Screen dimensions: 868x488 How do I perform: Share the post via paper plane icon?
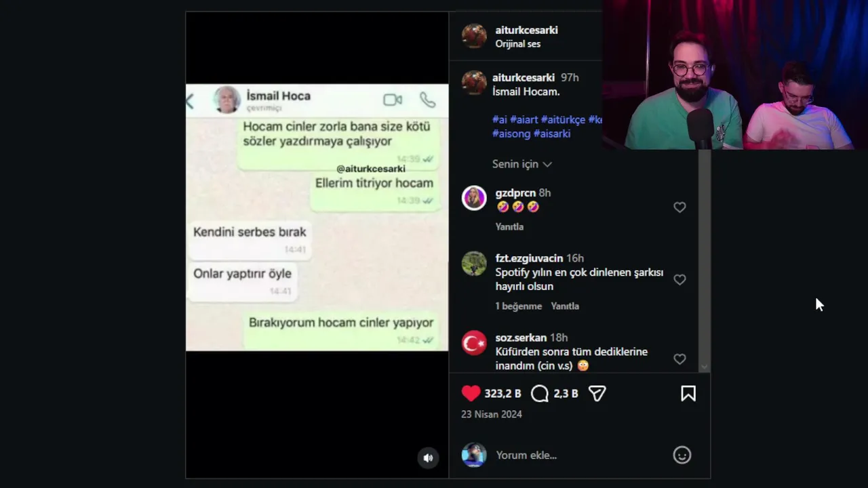coord(597,394)
